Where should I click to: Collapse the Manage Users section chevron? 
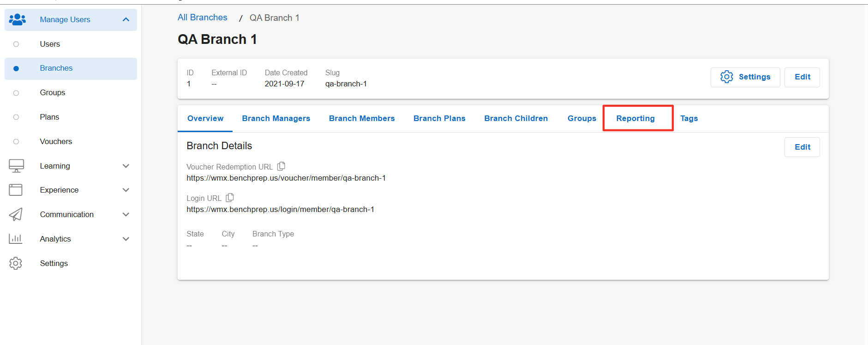tap(126, 19)
